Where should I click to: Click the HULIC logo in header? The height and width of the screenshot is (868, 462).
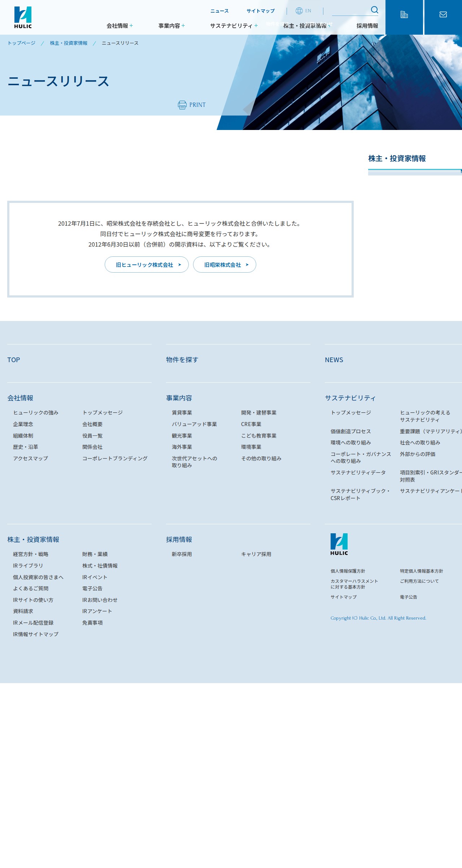23,17
